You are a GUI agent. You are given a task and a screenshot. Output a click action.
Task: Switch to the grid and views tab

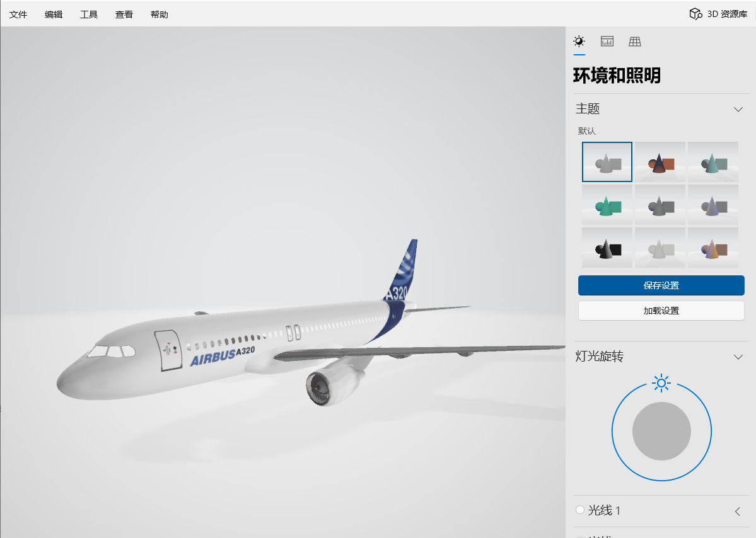point(635,42)
